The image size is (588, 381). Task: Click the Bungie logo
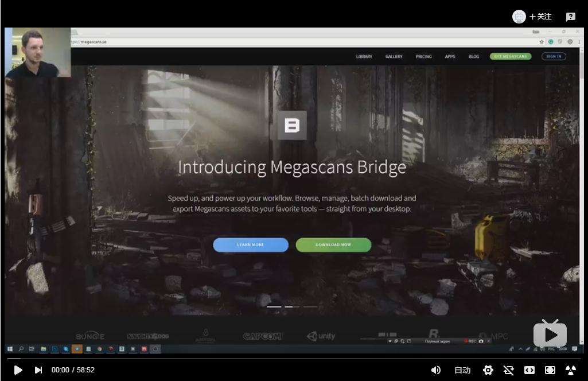pyautogui.click(x=90, y=336)
